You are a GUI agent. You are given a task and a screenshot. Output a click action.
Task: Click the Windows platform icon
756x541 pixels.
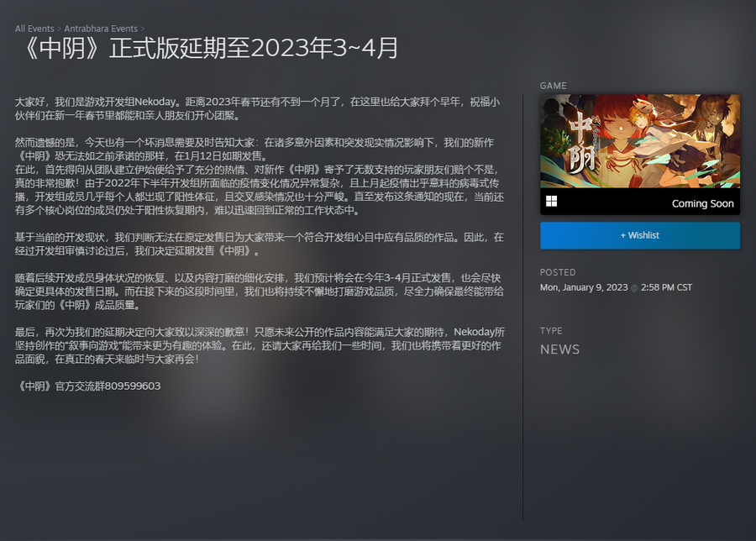pos(552,202)
